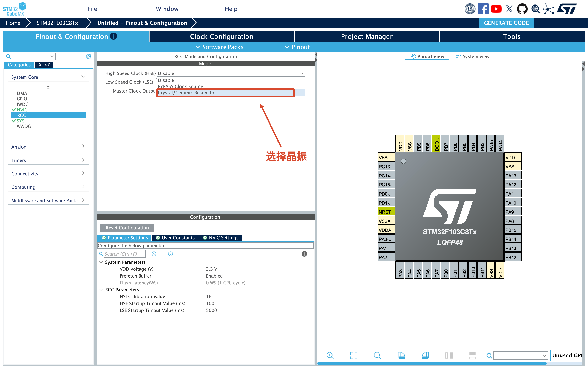Expand the Computing category

point(48,187)
